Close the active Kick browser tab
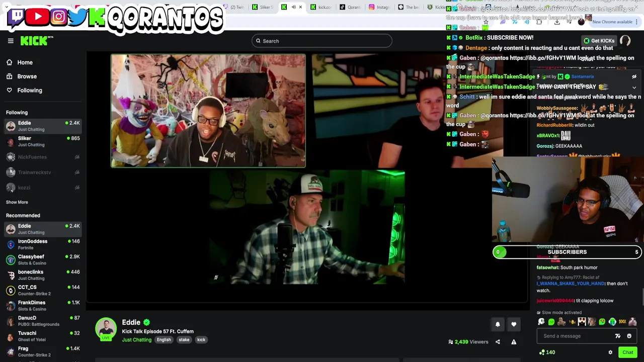 click(x=300, y=7)
